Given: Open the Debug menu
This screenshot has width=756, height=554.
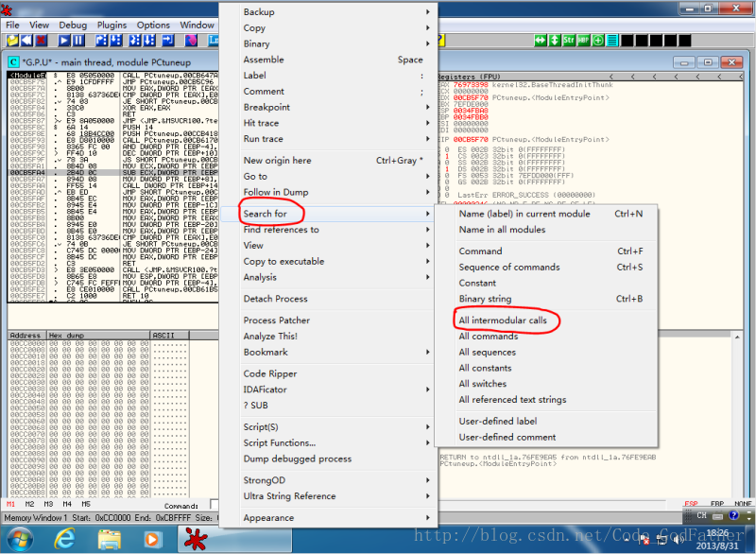Looking at the screenshot, I should pos(73,26).
